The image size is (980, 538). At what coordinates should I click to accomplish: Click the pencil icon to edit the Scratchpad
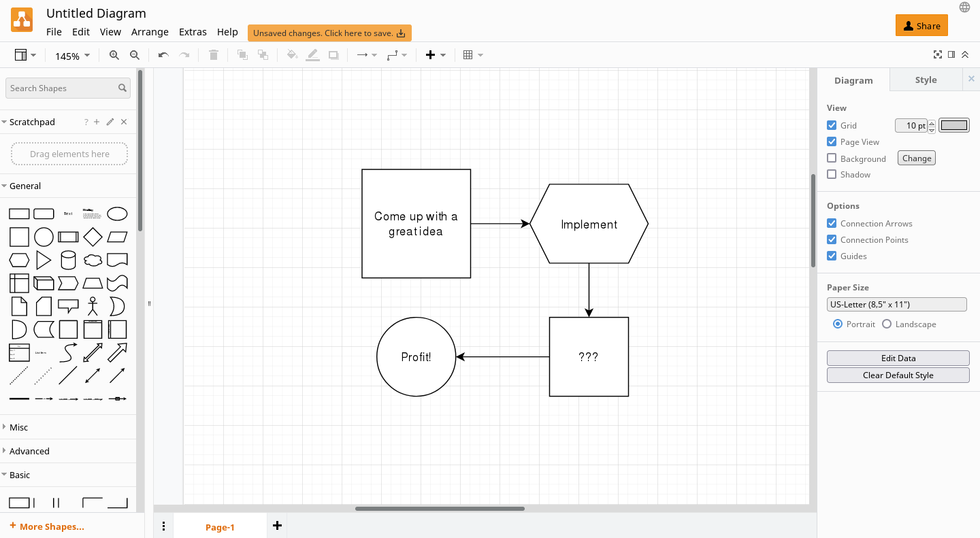110,122
